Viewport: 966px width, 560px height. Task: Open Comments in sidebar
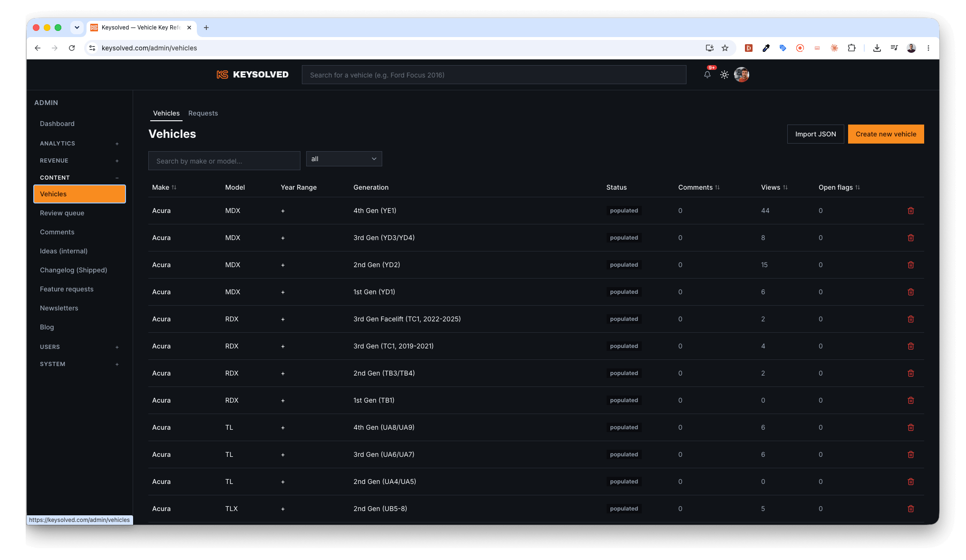click(57, 232)
